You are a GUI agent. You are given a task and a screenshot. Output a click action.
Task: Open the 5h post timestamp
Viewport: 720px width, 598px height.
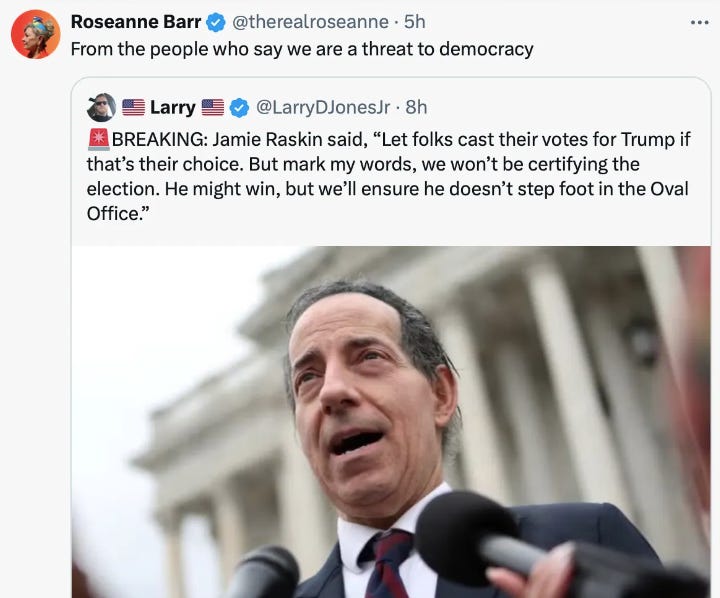415,22
